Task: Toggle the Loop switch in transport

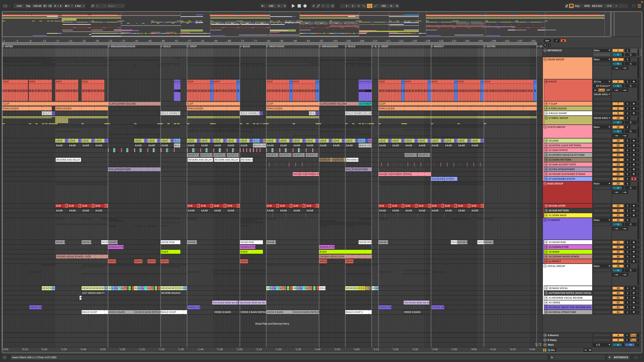Action: coord(370,6)
